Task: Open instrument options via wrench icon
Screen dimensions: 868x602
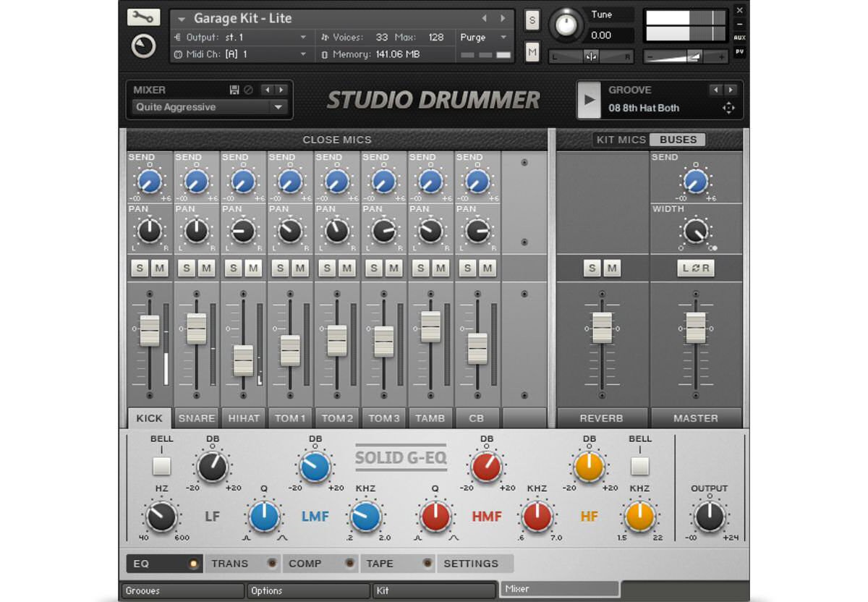Action: (143, 17)
